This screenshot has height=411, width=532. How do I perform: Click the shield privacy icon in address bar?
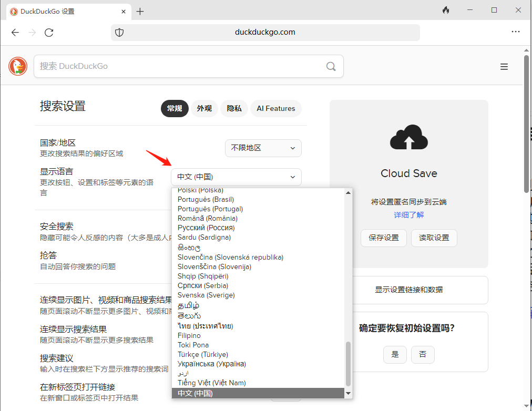tap(120, 32)
